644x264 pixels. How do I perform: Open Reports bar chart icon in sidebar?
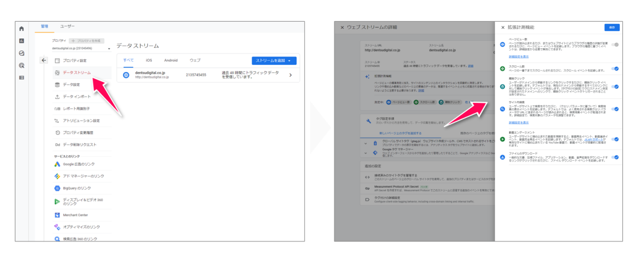21,41
